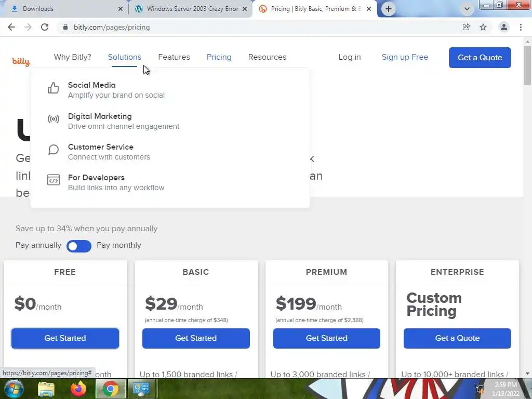Click 'Pay annually' label
This screenshot has height=399, width=532.
point(38,245)
